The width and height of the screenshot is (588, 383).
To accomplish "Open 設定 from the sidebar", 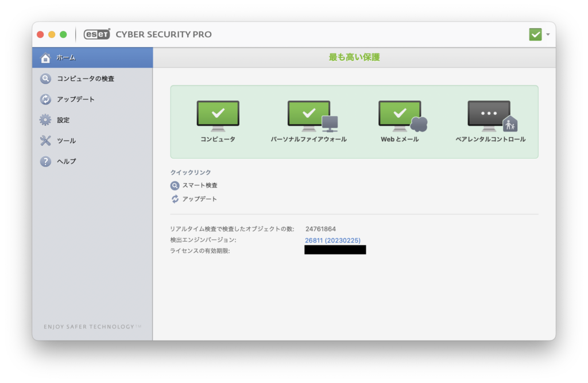I will [x=92, y=119].
